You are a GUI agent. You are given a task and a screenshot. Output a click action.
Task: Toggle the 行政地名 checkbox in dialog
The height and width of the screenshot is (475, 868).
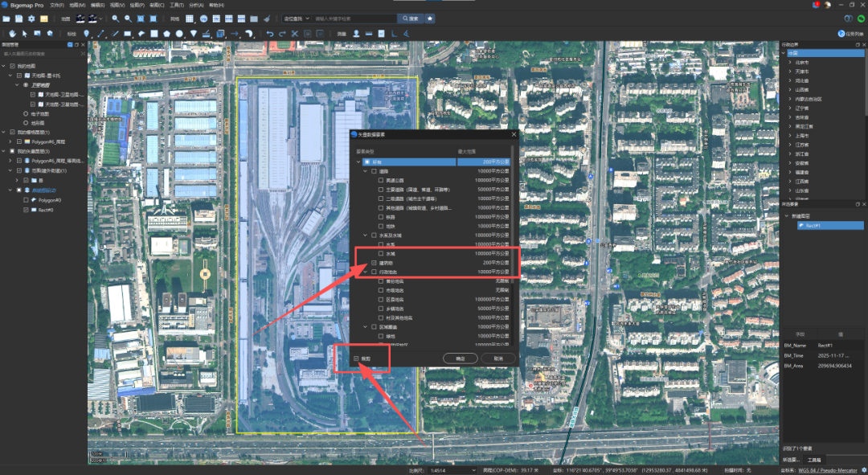click(x=375, y=272)
